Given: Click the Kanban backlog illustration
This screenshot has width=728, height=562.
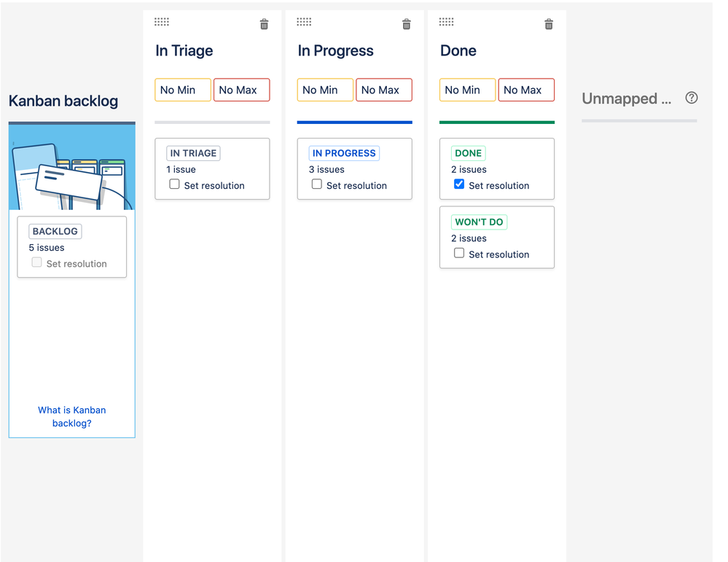Looking at the screenshot, I should [71, 167].
